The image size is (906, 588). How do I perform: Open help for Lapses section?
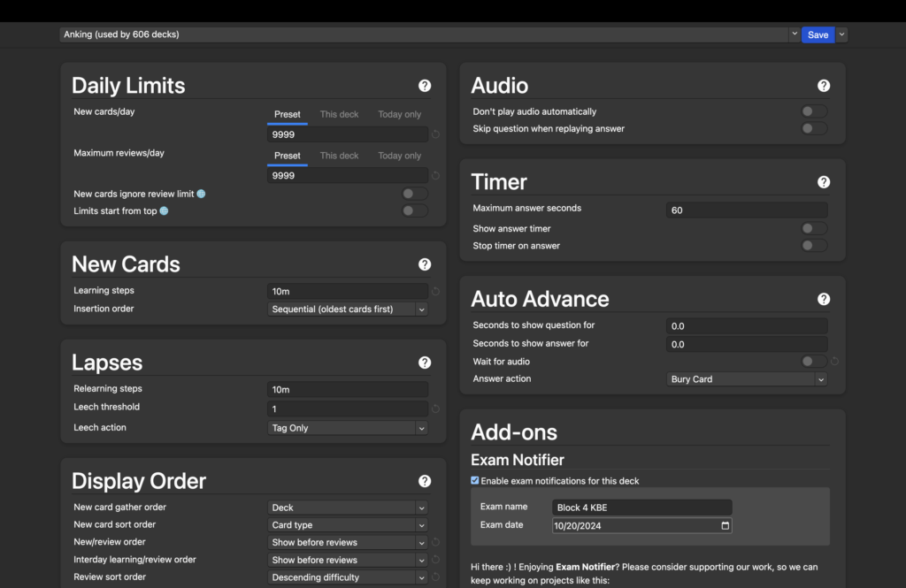coord(425,363)
